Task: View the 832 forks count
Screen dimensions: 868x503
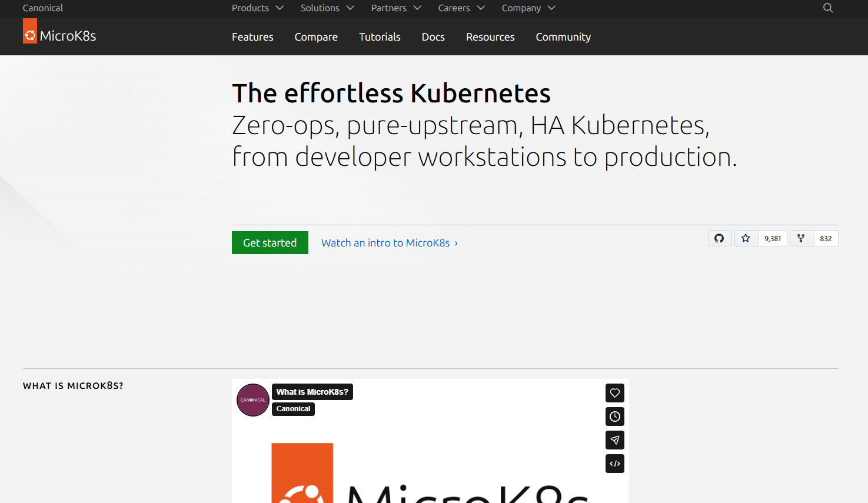Action: [826, 238]
